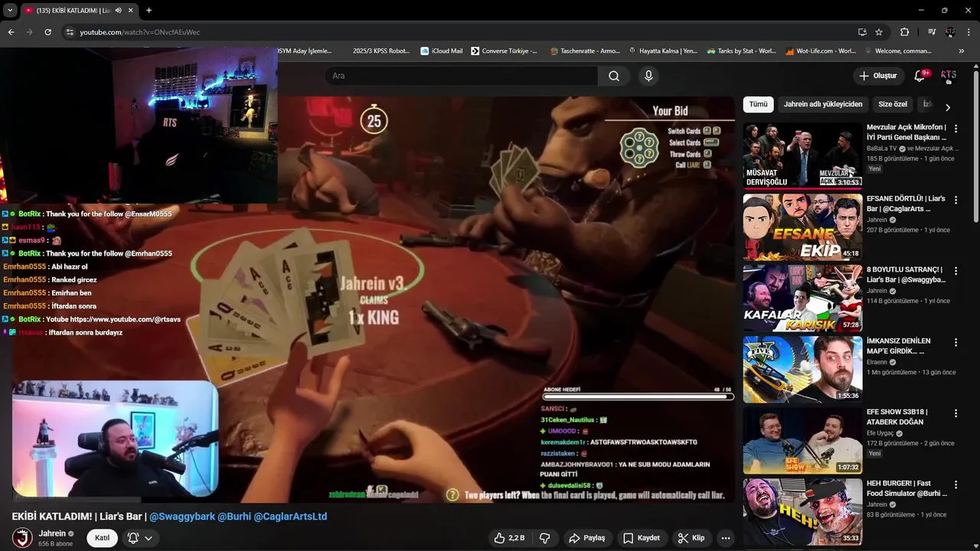The image size is (980, 551).
Task: Expand the notification preferences bell dropdown
Action: 140,538
